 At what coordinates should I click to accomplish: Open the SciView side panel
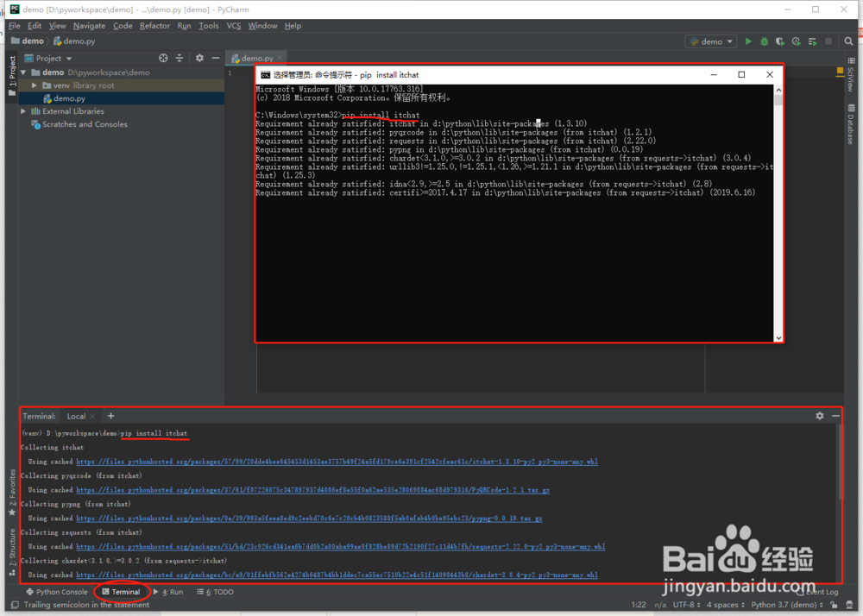point(851,74)
